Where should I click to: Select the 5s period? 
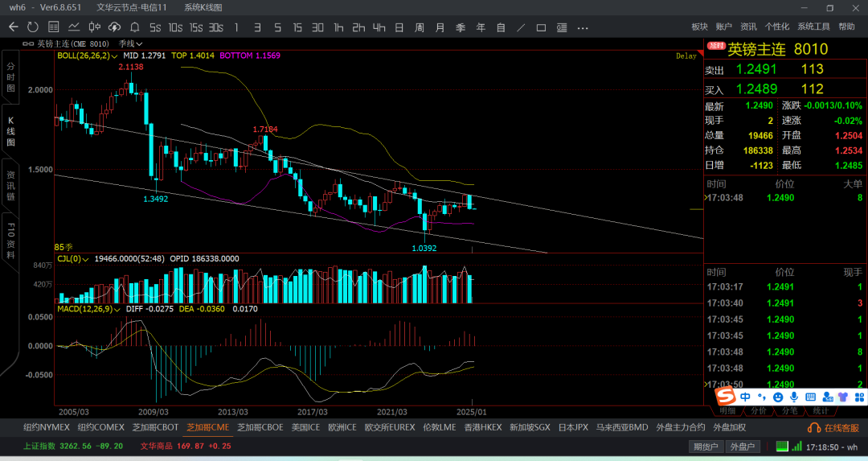pyautogui.click(x=155, y=27)
